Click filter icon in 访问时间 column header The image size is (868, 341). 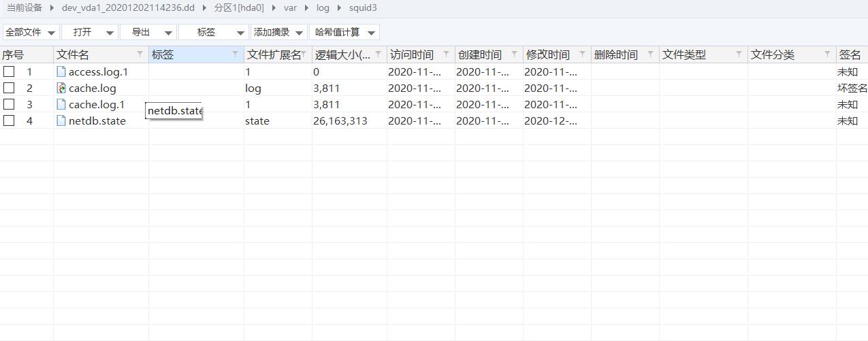pos(446,54)
